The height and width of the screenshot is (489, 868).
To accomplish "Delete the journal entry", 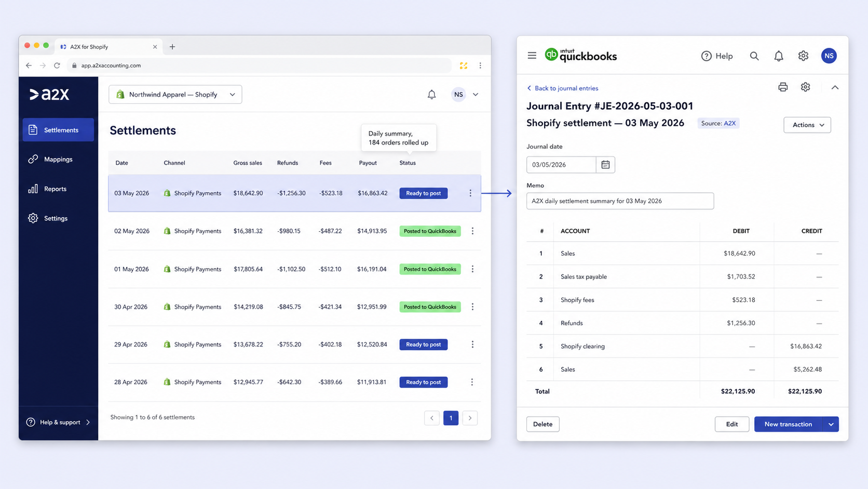I will tap(542, 425).
